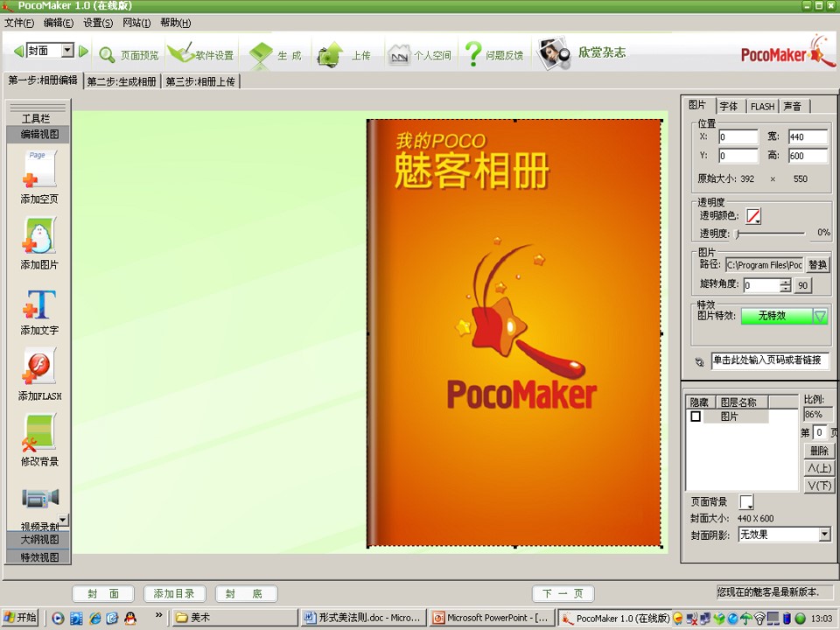Screen dimensions: 840x630
Task: Select Effects View (特效视图) in sidebar
Action: click(x=38, y=557)
